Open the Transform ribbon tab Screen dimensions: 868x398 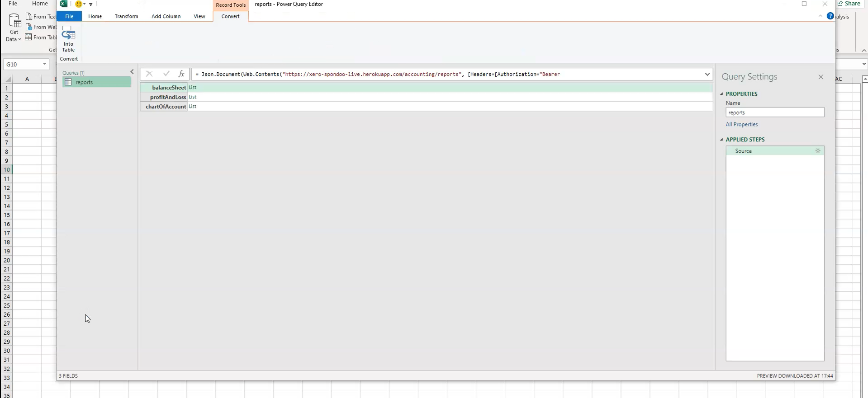(126, 16)
